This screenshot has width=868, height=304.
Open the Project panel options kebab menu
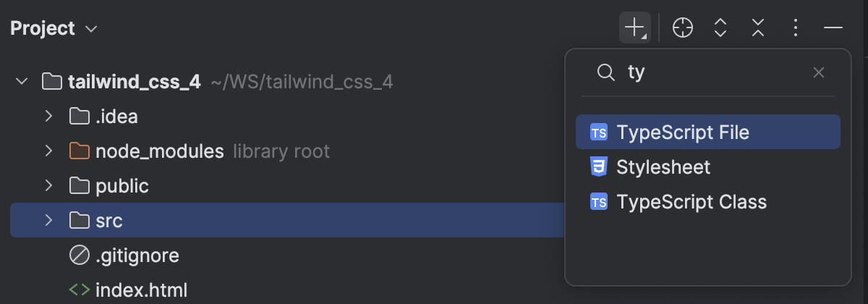pos(795,28)
